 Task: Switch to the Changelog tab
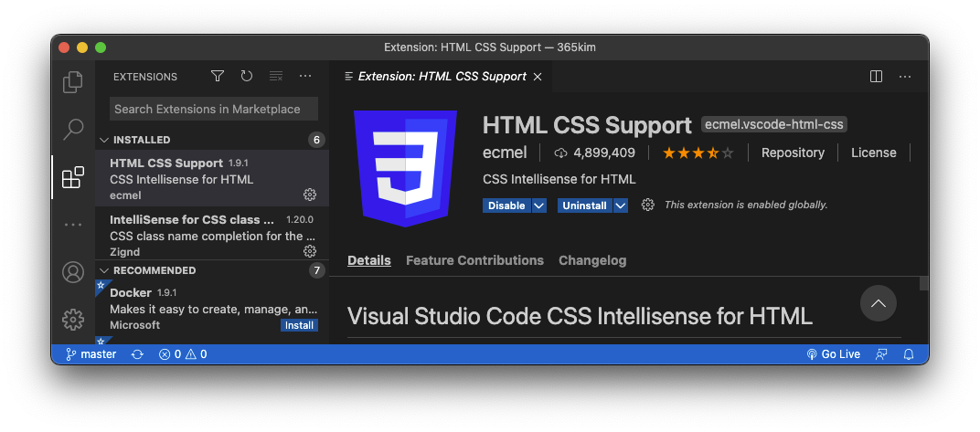point(592,260)
